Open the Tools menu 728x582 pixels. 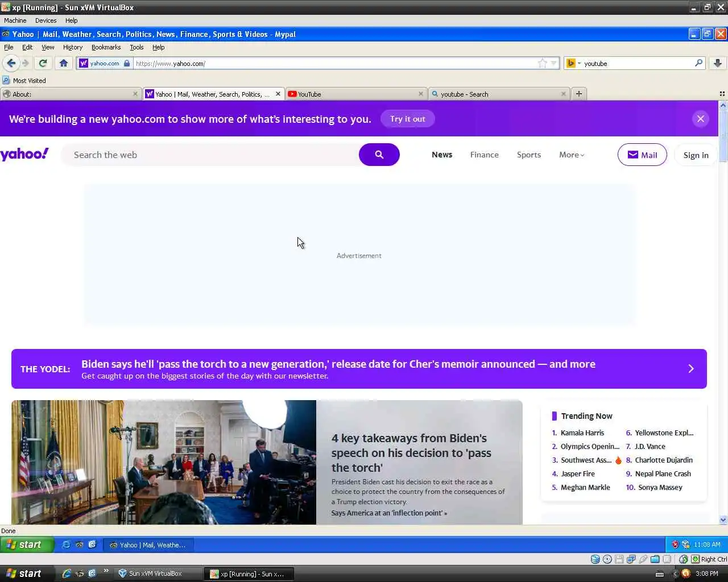(136, 47)
